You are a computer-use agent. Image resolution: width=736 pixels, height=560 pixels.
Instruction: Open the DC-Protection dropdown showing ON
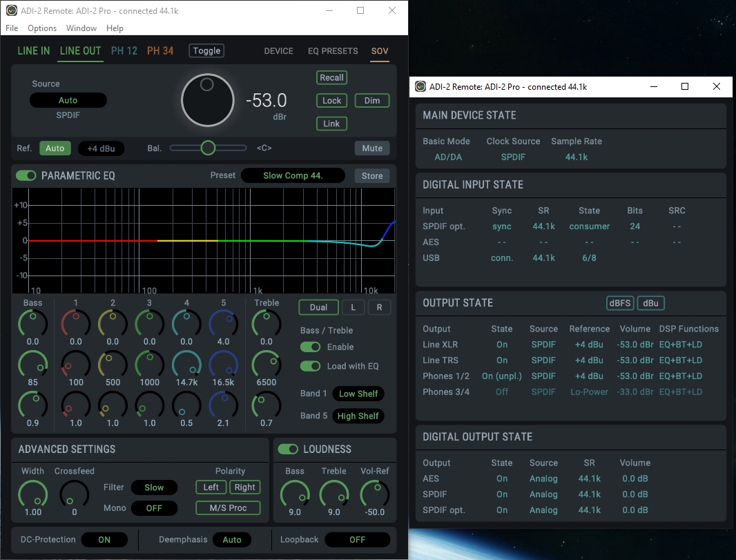pyautogui.click(x=104, y=540)
